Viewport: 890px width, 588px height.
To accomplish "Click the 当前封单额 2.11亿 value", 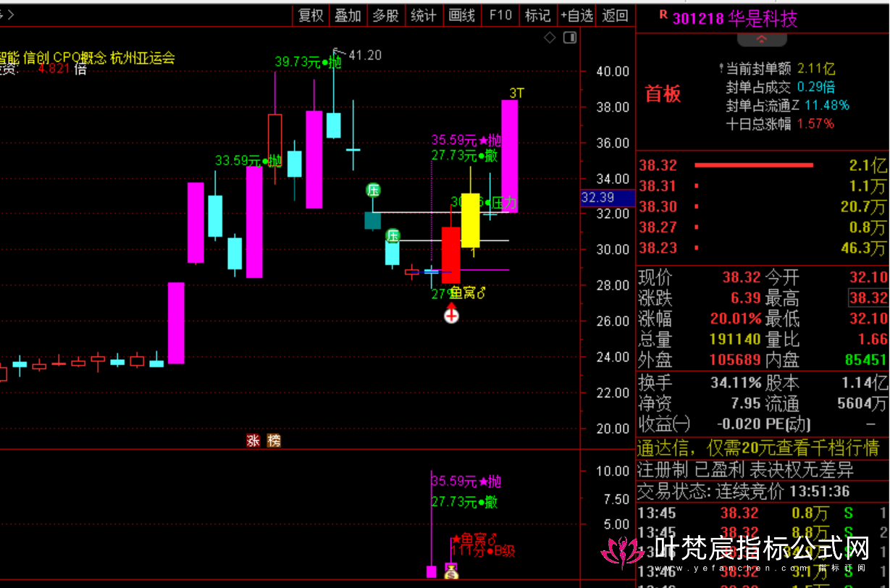I will (x=816, y=69).
